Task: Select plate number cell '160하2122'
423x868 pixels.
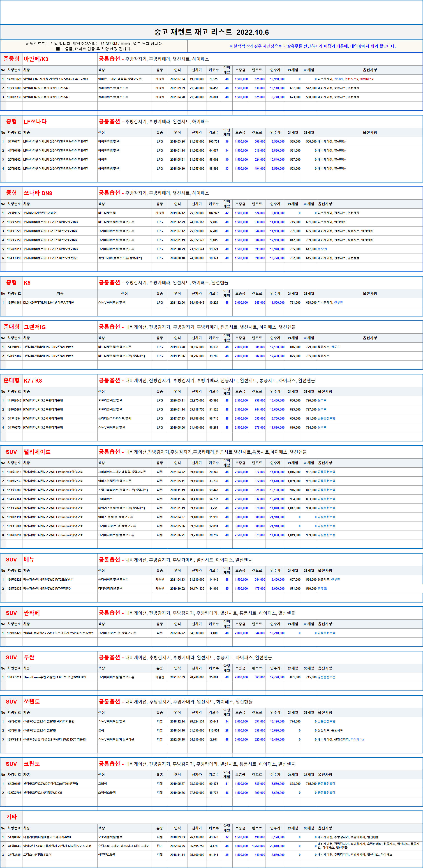Action: point(14,579)
